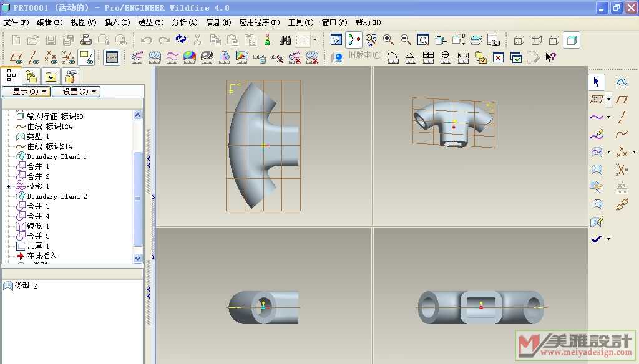Viewport: 639px width, 364px height.
Task: Click the Find binoculars icon
Action: tap(285, 40)
